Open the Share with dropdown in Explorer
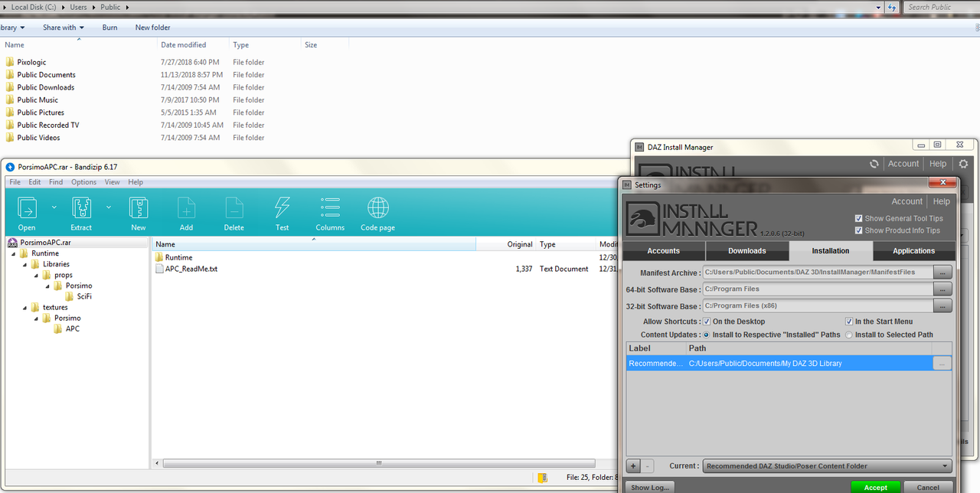 point(64,28)
